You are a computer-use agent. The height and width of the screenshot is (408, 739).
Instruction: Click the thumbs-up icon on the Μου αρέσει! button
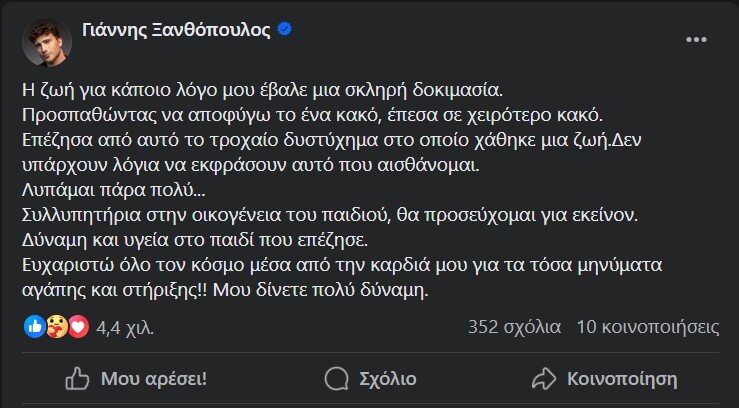point(76,379)
